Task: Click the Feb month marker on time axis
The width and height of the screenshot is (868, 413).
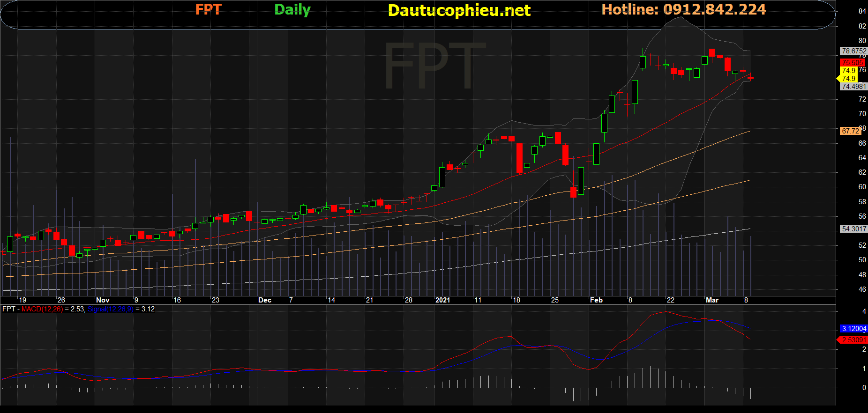Action: click(x=596, y=300)
